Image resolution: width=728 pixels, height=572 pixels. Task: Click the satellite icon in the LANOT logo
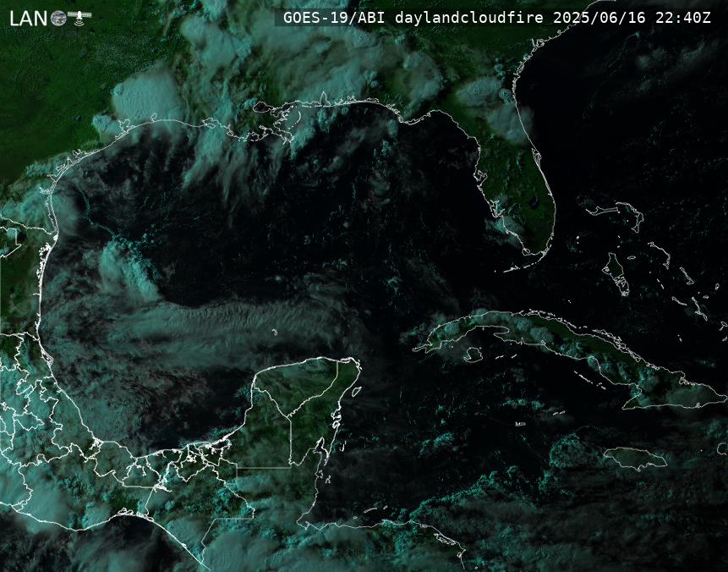point(79,18)
